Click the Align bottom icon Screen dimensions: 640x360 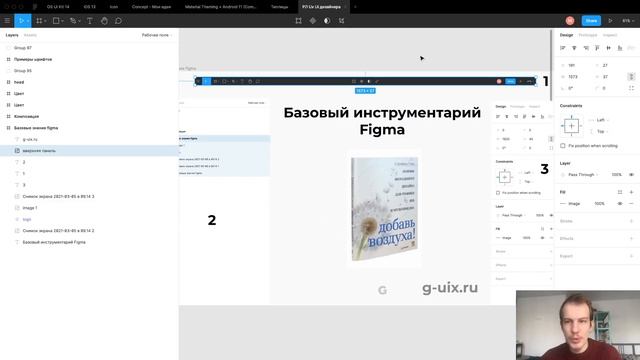[x=620, y=48]
